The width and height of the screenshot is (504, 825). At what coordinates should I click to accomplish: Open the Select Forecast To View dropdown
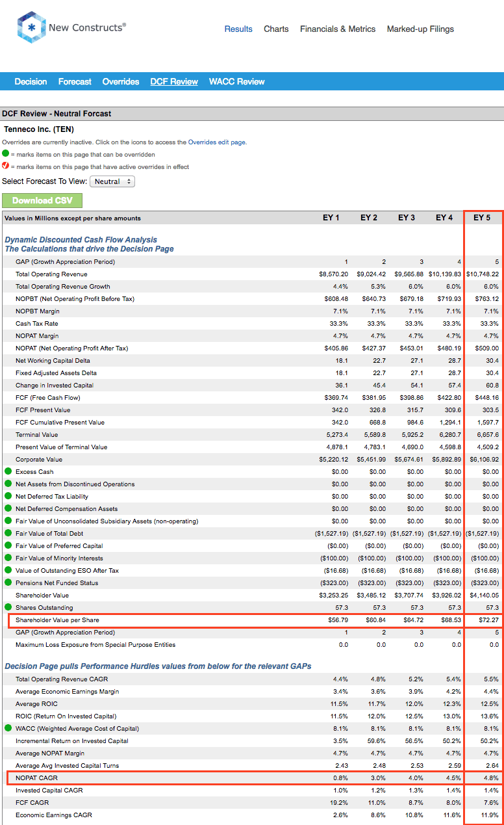click(x=112, y=181)
